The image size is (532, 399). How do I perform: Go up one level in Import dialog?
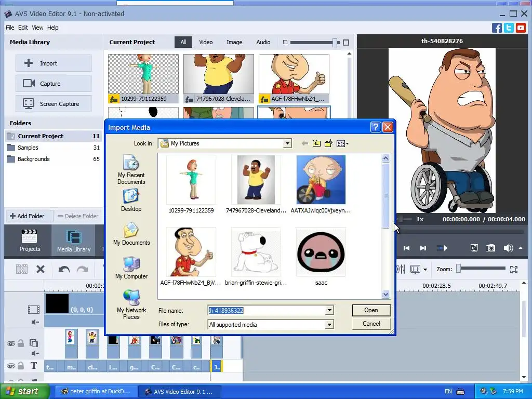[x=316, y=143]
